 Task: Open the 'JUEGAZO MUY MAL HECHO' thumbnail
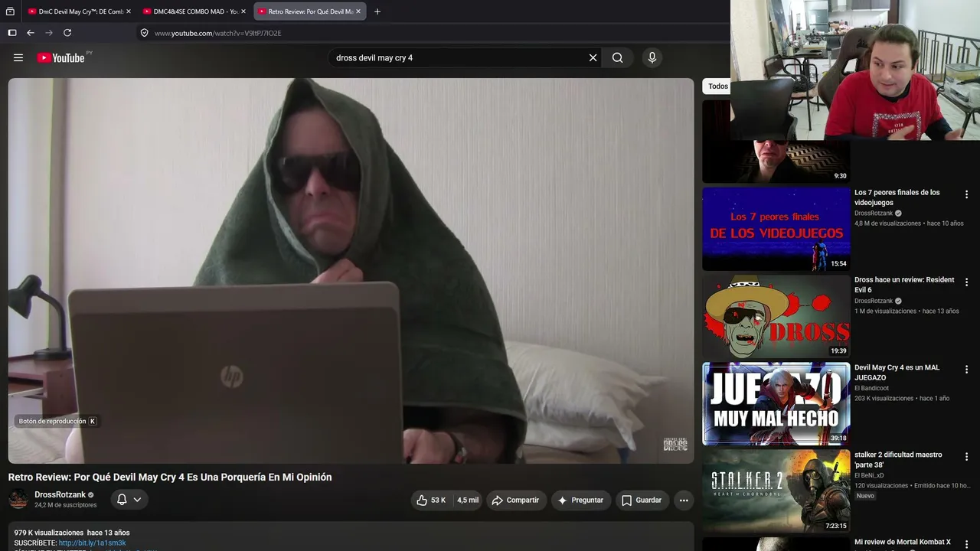(x=776, y=403)
